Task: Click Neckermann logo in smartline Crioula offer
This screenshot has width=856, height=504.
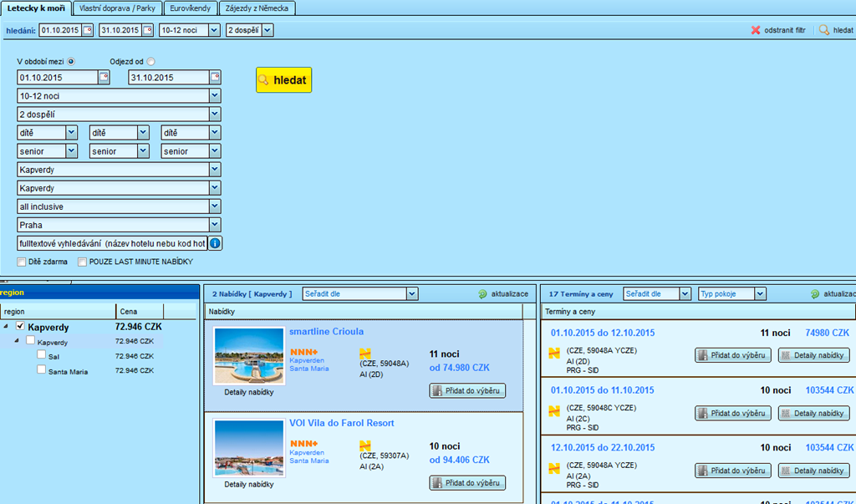Action: point(365,354)
